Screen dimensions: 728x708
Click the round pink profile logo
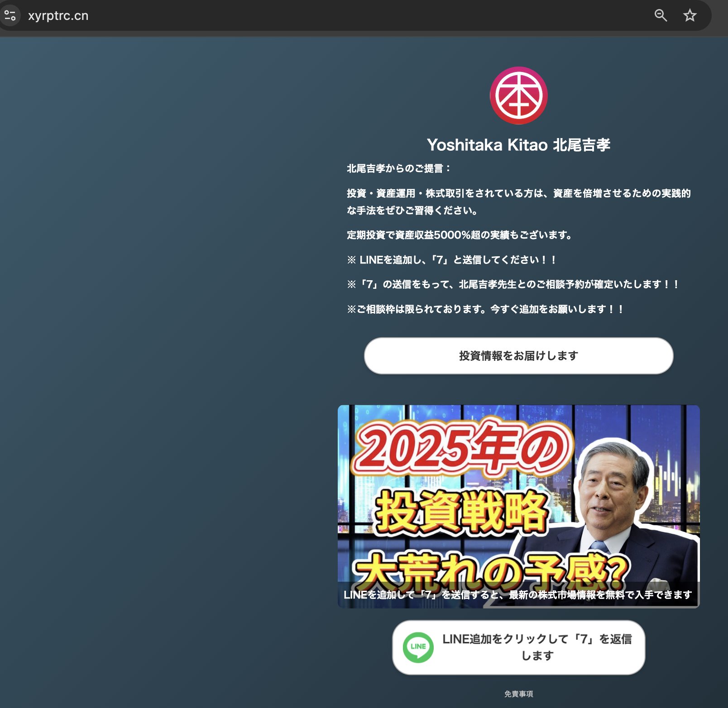[519, 96]
